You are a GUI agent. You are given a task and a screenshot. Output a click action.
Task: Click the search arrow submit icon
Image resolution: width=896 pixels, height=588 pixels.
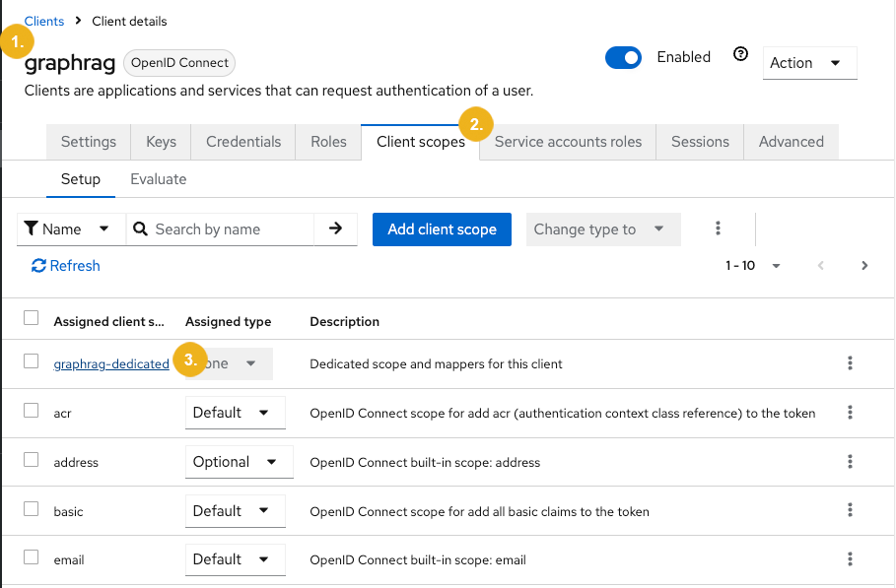coord(335,229)
